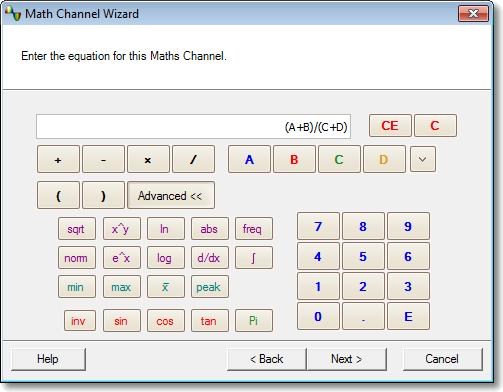503x392 pixels.
Task: Insert the norm function
Action: (x=77, y=258)
